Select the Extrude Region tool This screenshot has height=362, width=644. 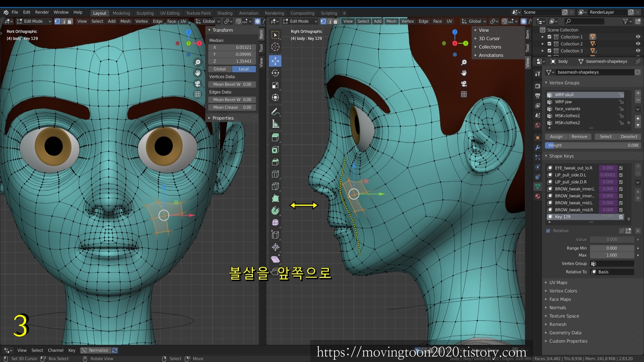click(275, 137)
